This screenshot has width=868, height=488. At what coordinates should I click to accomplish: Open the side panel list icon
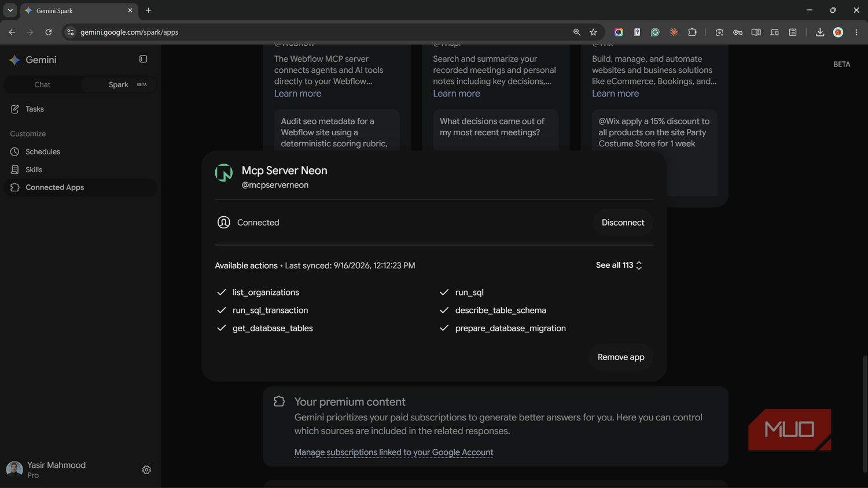[793, 32]
